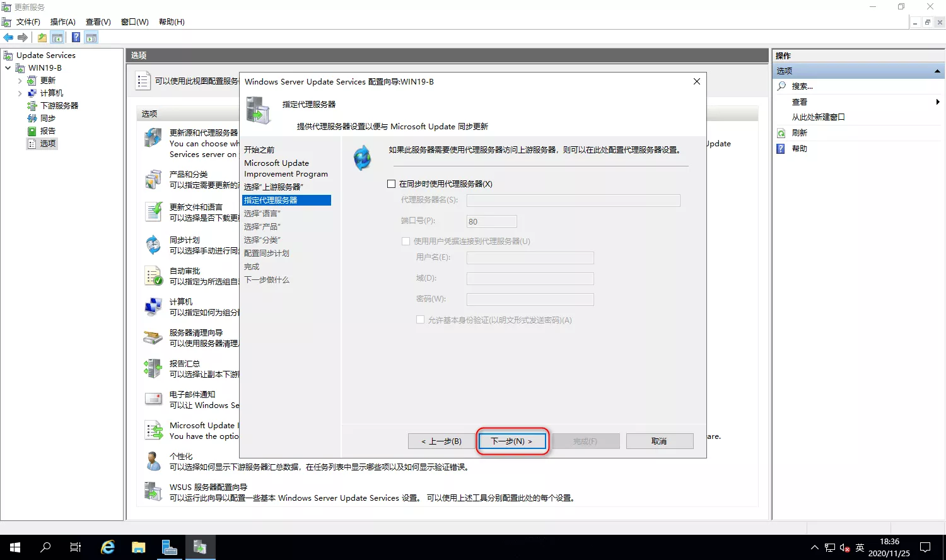Click the back arrow toolbar icon

click(x=8, y=38)
